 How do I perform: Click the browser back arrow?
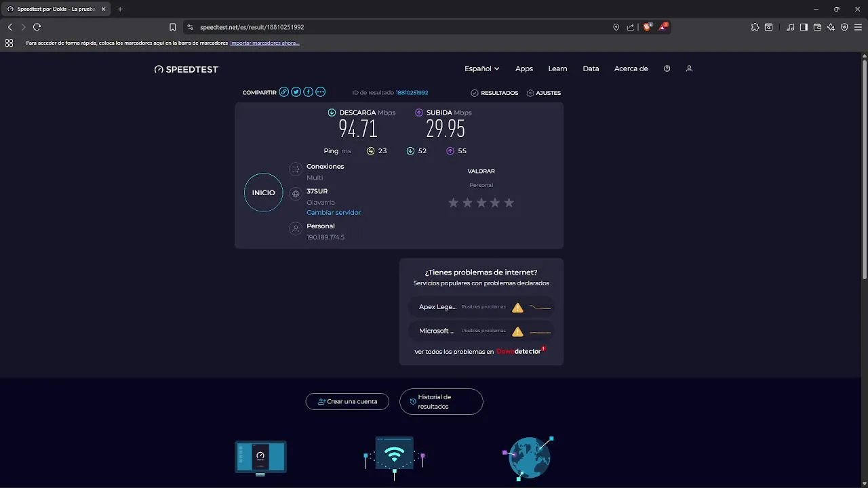click(x=9, y=27)
